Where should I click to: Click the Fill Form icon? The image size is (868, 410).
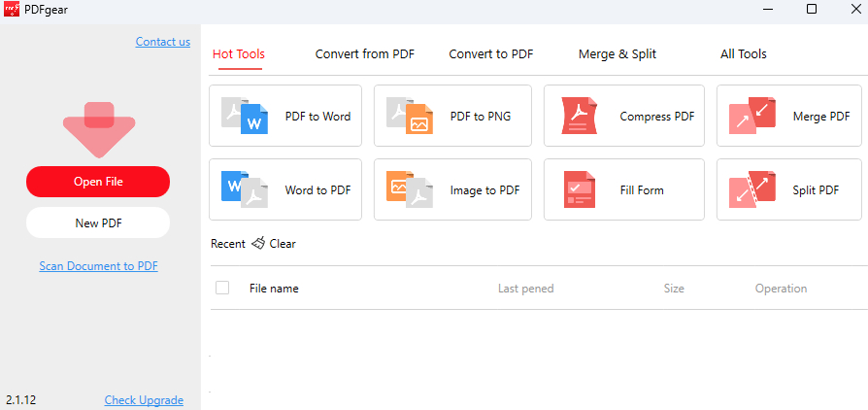click(580, 189)
